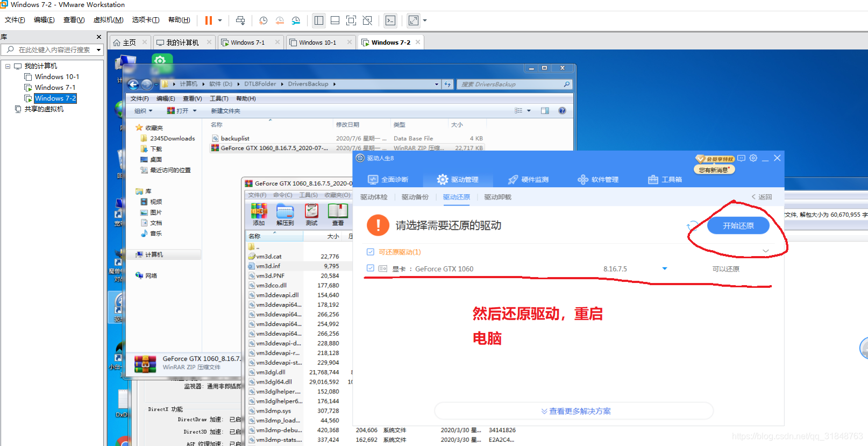Image resolution: width=868 pixels, height=446 pixels.
Task: Revert virtual machine to previous snapshot
Action: tap(280, 20)
